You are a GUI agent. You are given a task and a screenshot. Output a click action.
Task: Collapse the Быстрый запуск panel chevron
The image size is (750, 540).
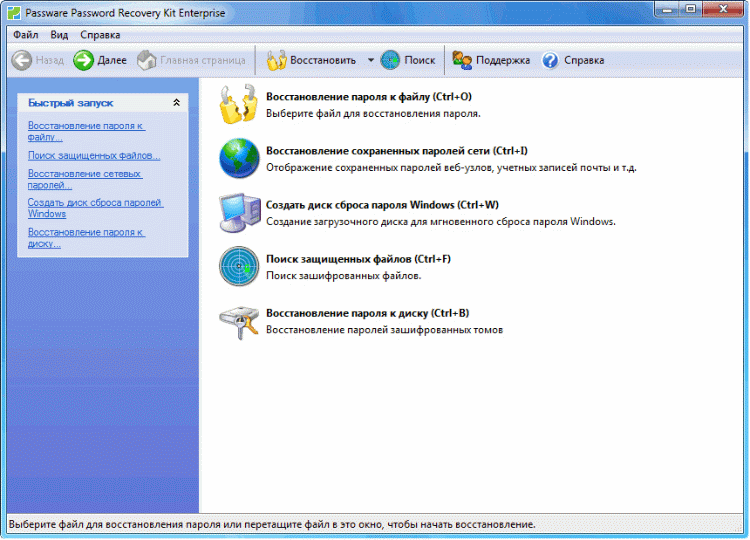point(176,102)
